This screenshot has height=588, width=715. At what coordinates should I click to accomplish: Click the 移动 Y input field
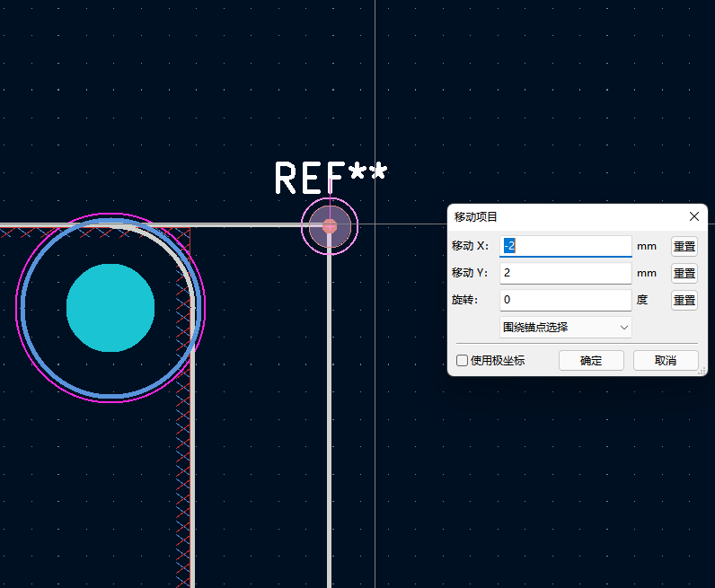pyautogui.click(x=565, y=273)
